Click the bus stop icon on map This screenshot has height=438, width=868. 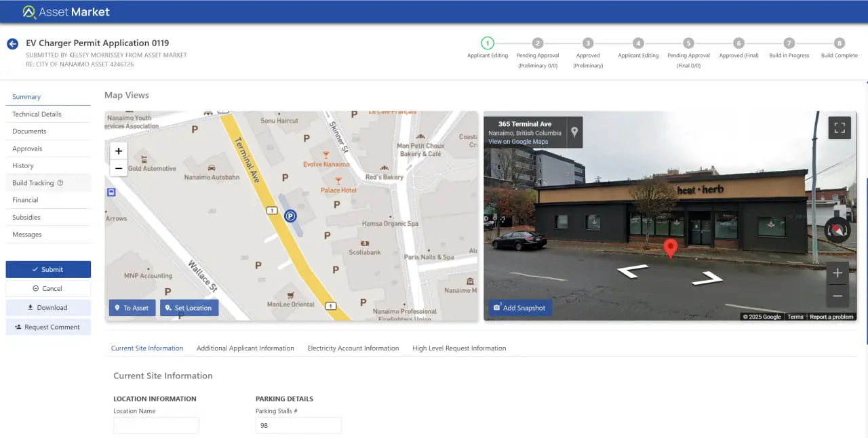[111, 193]
